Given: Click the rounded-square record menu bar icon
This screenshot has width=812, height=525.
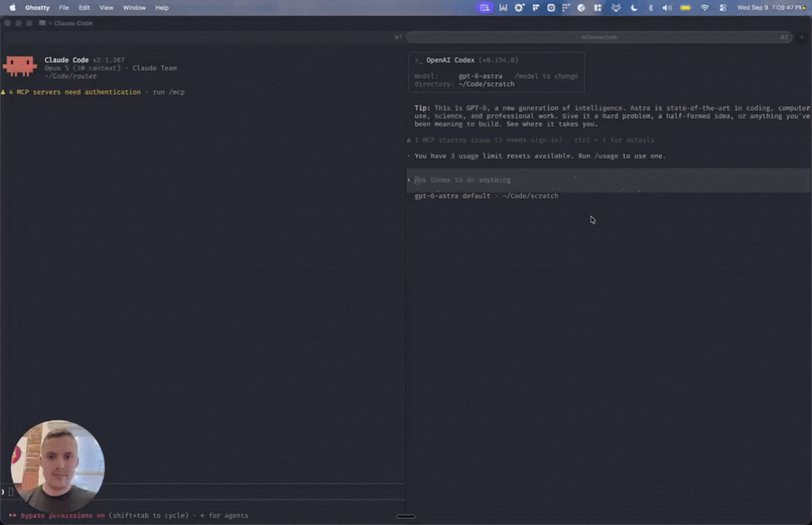Looking at the screenshot, I should [551, 8].
